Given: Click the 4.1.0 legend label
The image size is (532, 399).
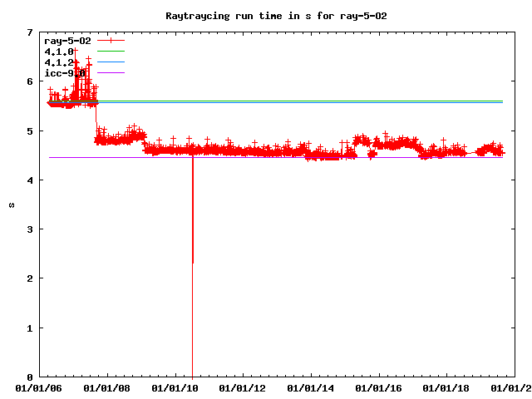Looking at the screenshot, I should tap(59, 52).
